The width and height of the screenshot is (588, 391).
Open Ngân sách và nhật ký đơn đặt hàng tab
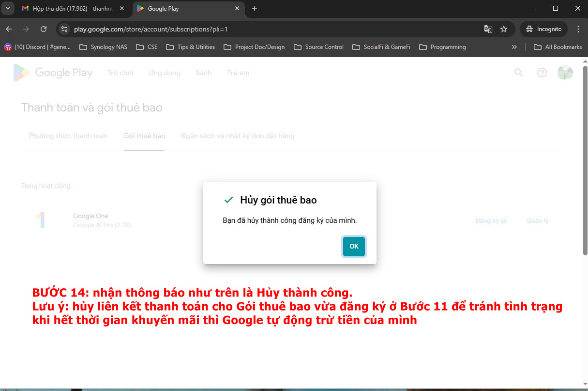[x=237, y=136]
